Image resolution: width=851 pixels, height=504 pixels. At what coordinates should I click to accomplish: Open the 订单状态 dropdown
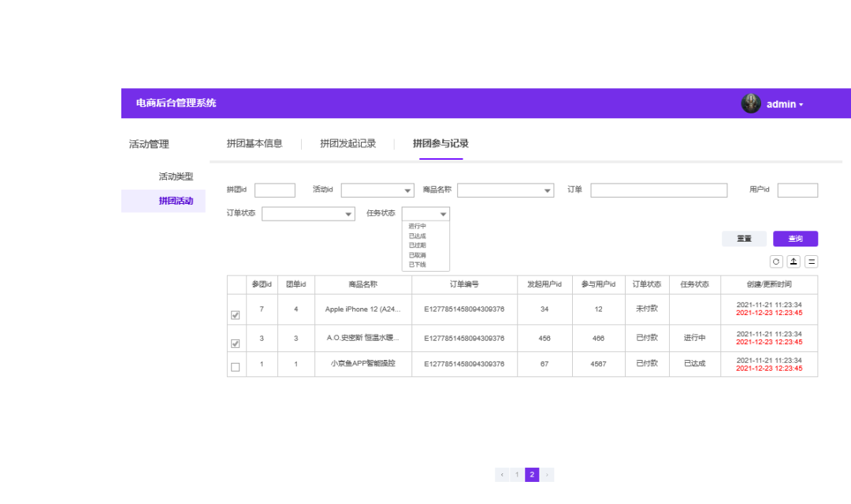coord(308,213)
